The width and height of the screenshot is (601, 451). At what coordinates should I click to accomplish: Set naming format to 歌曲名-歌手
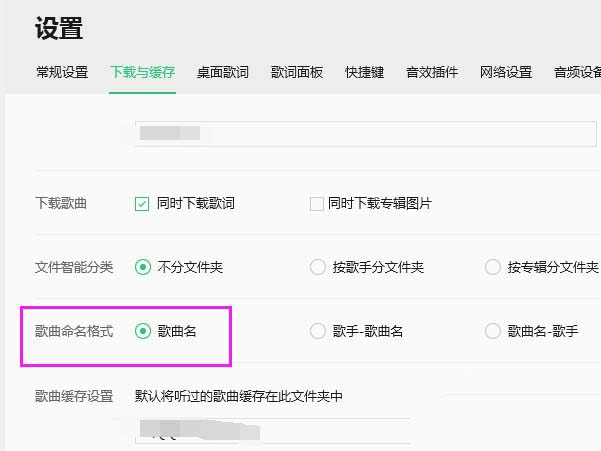pyautogui.click(x=493, y=330)
